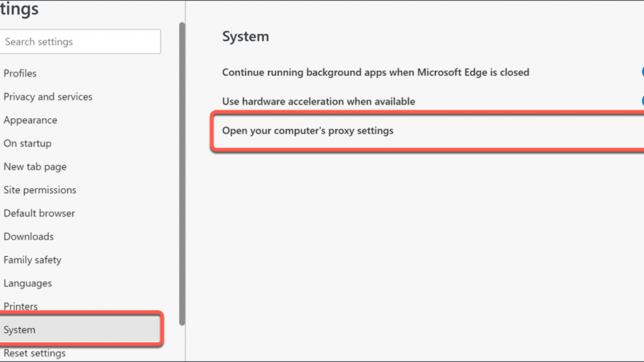Select Printers in the sidebar
The image size is (644, 362).
[21, 306]
